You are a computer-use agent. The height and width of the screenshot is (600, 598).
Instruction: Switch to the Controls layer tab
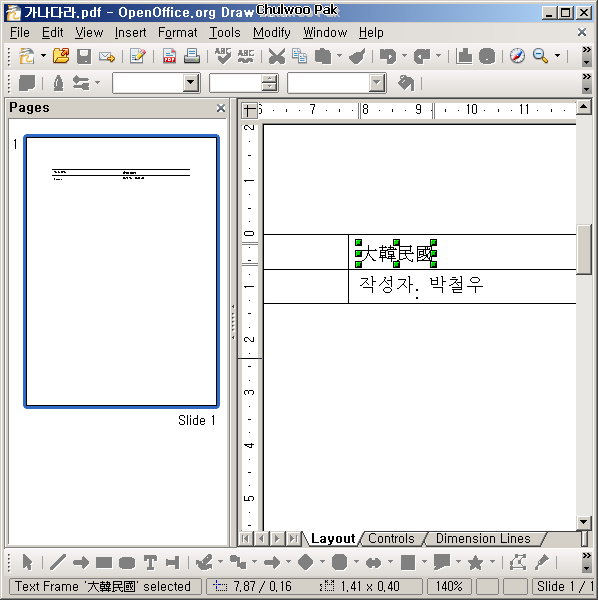click(391, 538)
